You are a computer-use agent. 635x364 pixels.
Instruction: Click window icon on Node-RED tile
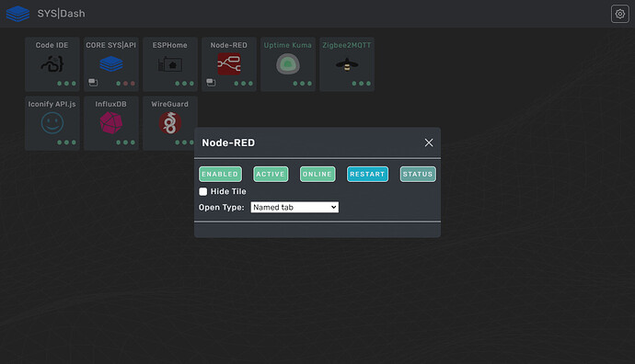(x=211, y=83)
